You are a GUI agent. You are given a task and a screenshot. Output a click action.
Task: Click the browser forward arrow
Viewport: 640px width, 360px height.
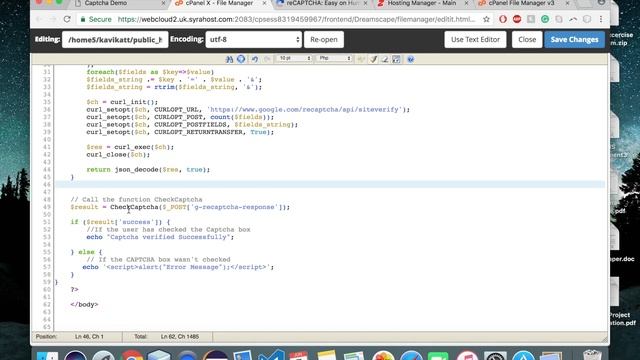(53, 19)
